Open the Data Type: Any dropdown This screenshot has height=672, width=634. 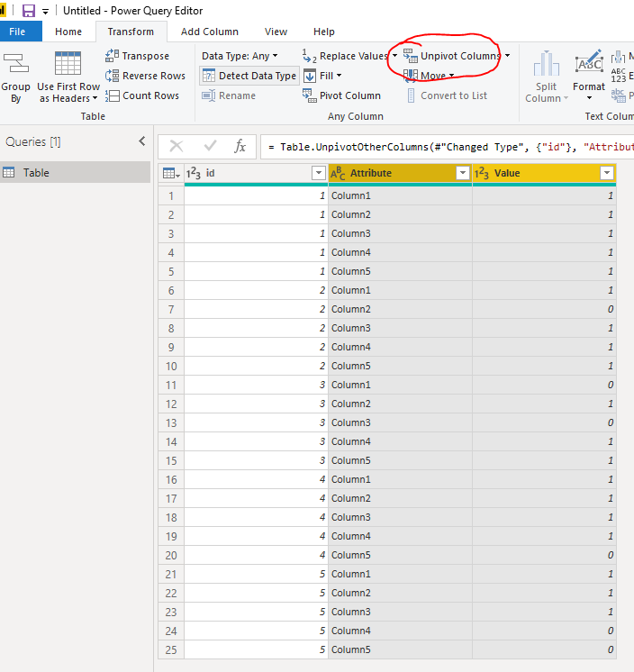240,56
